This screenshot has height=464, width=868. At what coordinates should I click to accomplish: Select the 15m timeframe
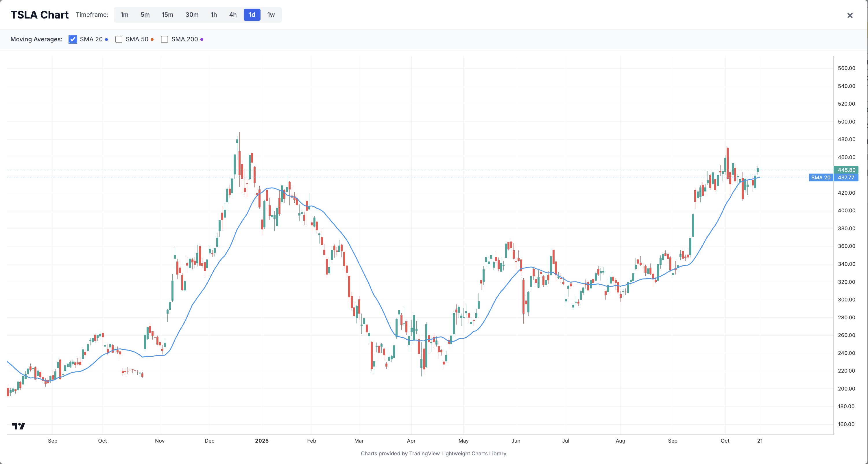coord(167,15)
